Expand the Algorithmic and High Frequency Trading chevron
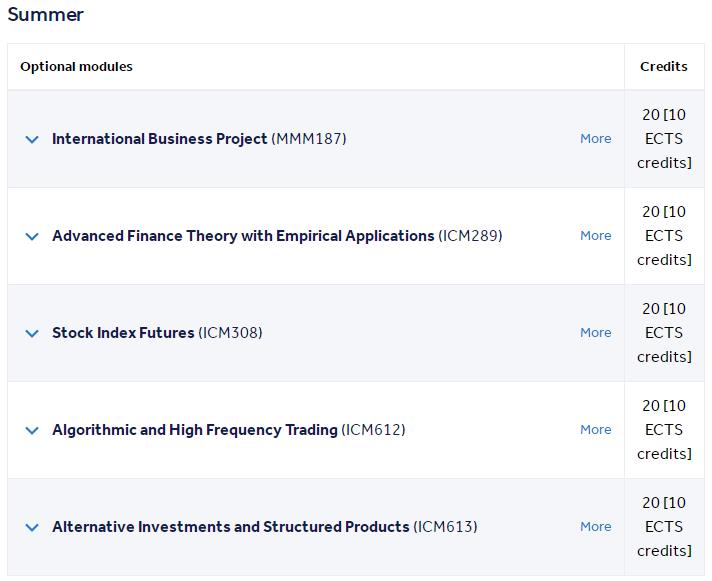712x581 pixels. (32, 430)
